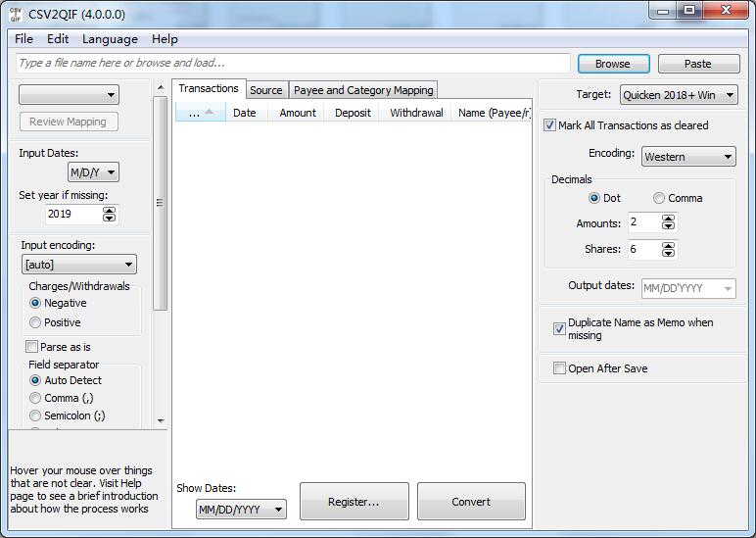Image resolution: width=756 pixels, height=538 pixels.
Task: Switch to Payee and Category Mapping tab
Action: coord(363,90)
